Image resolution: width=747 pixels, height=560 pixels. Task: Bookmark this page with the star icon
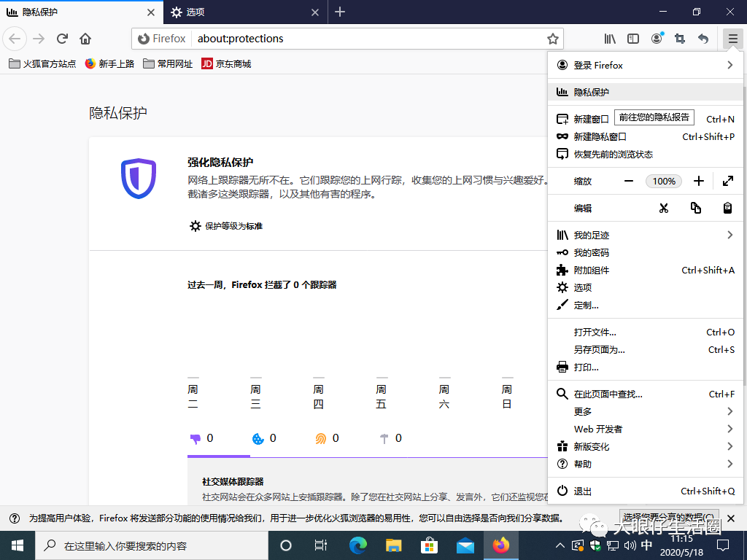click(x=553, y=39)
